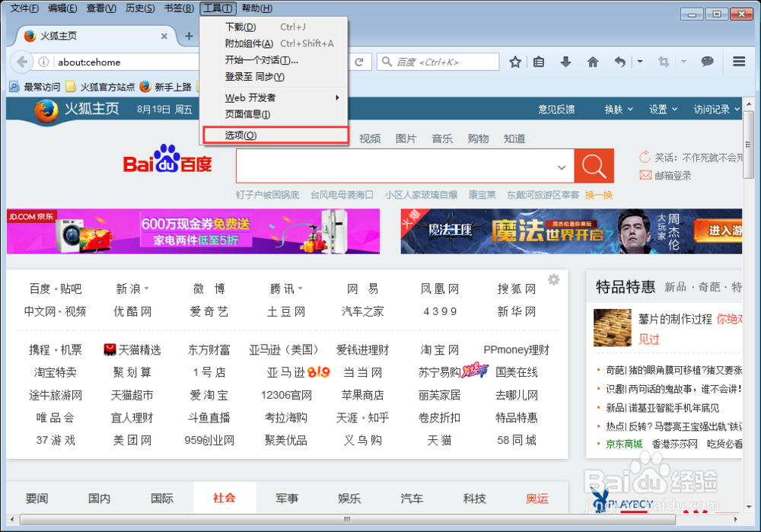Open screenshot tool dropdown arrow
The height and width of the screenshot is (532, 761).
(x=683, y=62)
